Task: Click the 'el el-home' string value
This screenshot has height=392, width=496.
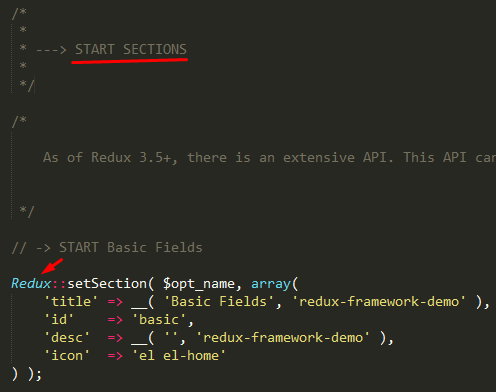Action: (179, 356)
